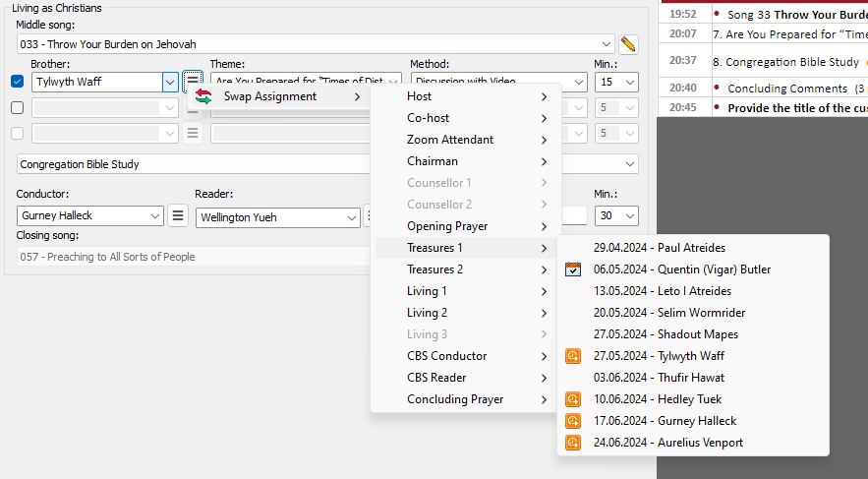
Task: Choose 03.06.2024 Thufir Hawat entry
Action: coord(659,378)
